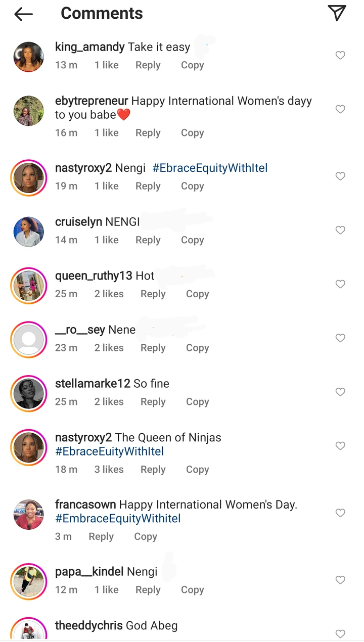Viewport: 364px width, 642px height.
Task: Copy ebytrepreneur's comment text
Action: [192, 132]
